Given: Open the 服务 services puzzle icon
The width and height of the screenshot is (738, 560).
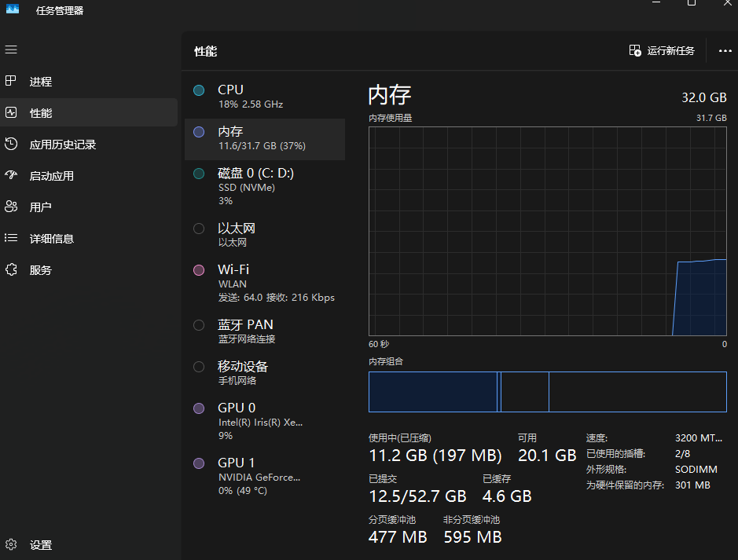Looking at the screenshot, I should pos(11,269).
